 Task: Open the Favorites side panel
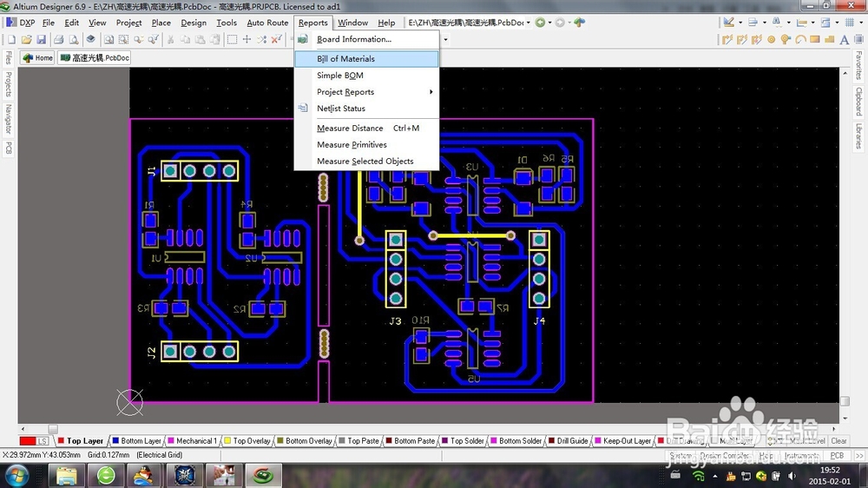point(858,65)
